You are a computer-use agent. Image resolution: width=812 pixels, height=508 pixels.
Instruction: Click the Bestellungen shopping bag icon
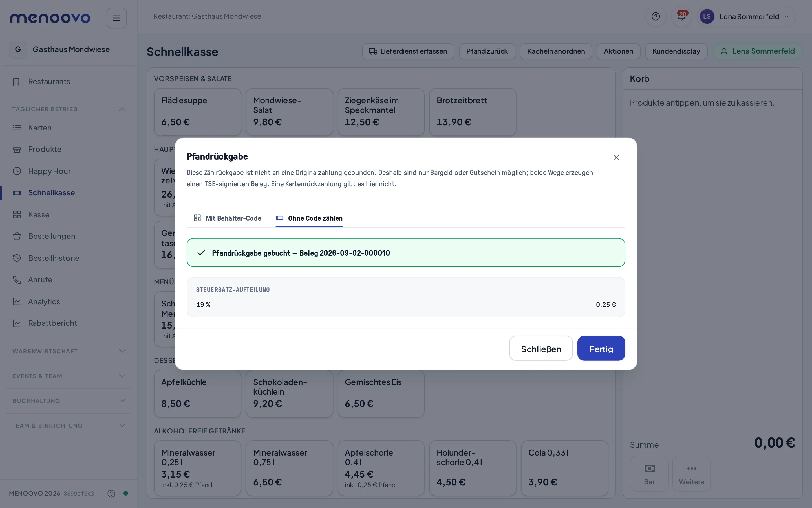click(x=17, y=236)
